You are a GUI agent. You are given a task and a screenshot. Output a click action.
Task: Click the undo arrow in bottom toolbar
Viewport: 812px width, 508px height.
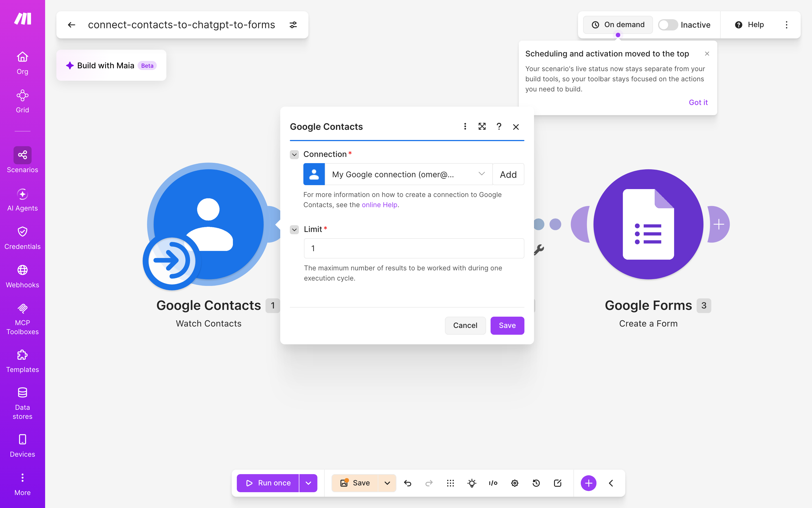(408, 483)
